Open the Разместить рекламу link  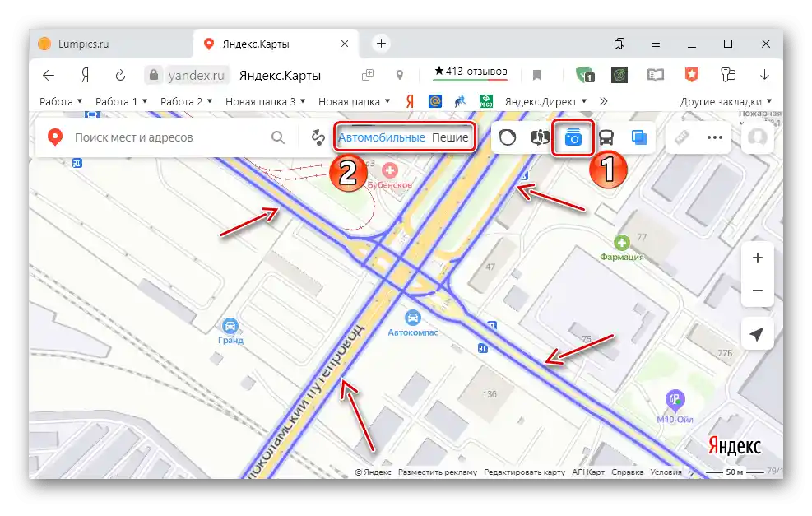click(438, 472)
